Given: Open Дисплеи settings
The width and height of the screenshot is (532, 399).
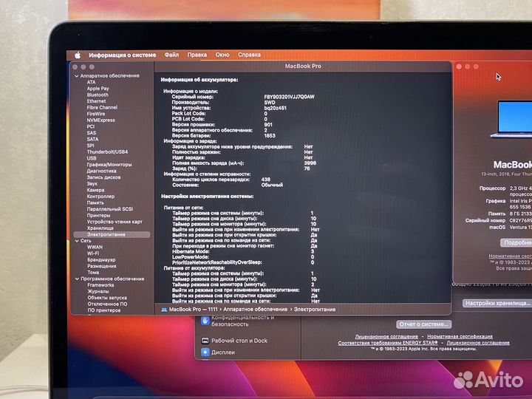Looking at the screenshot, I should pos(218,352).
